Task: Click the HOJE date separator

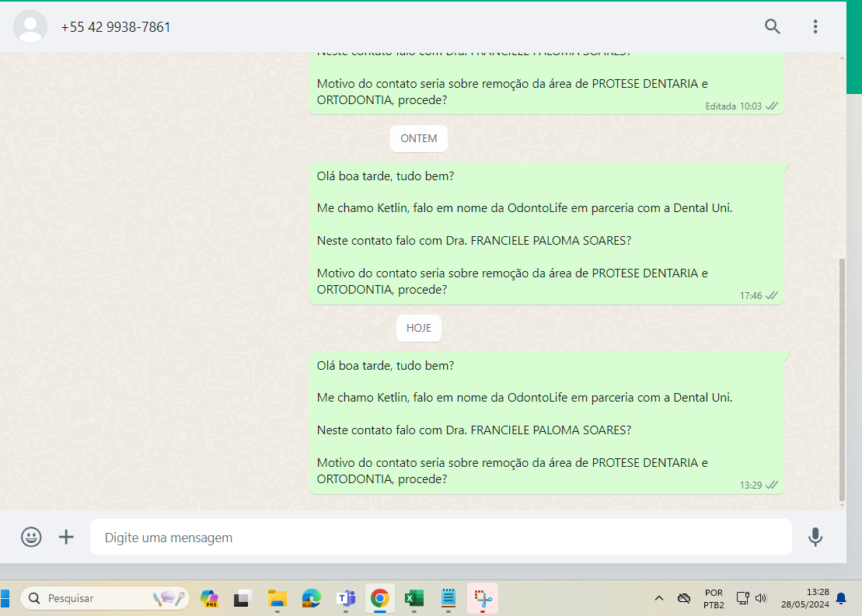Action: pyautogui.click(x=419, y=328)
